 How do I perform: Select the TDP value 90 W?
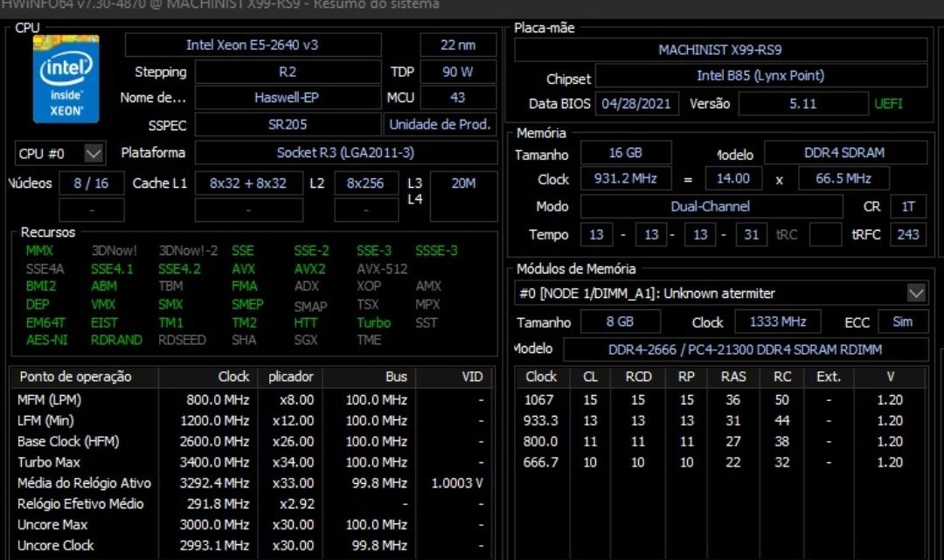[457, 73]
